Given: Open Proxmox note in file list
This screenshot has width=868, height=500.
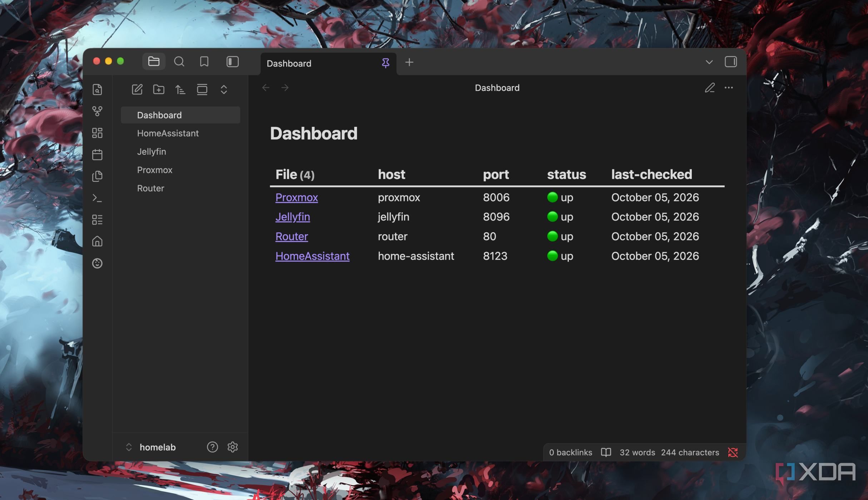Looking at the screenshot, I should point(180,170).
